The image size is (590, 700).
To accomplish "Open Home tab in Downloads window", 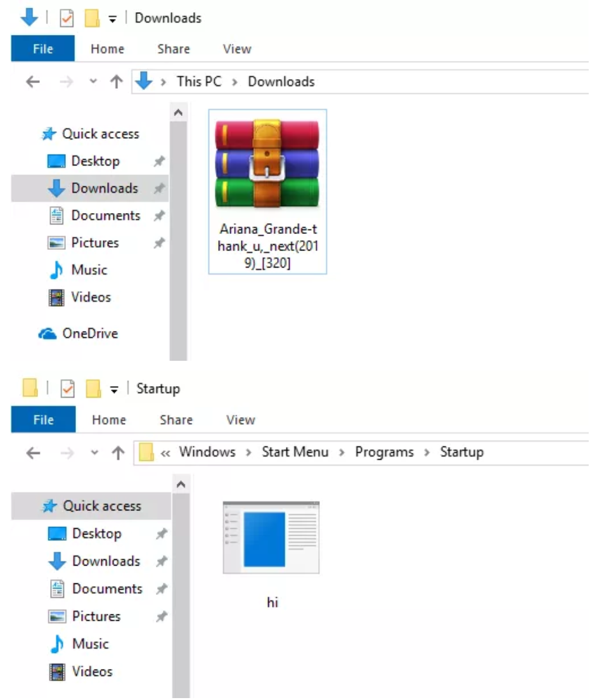I will [107, 49].
